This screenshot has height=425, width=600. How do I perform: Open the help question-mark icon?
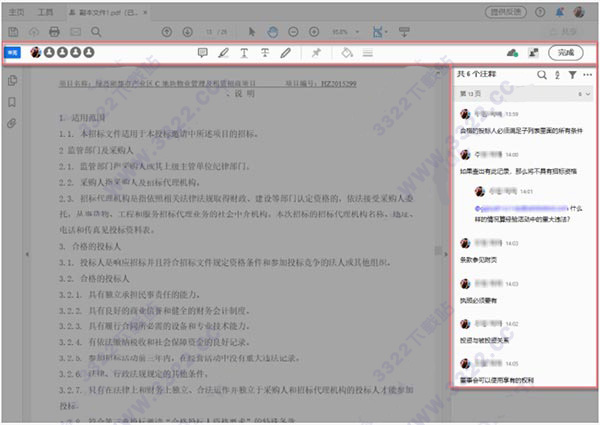(x=540, y=12)
